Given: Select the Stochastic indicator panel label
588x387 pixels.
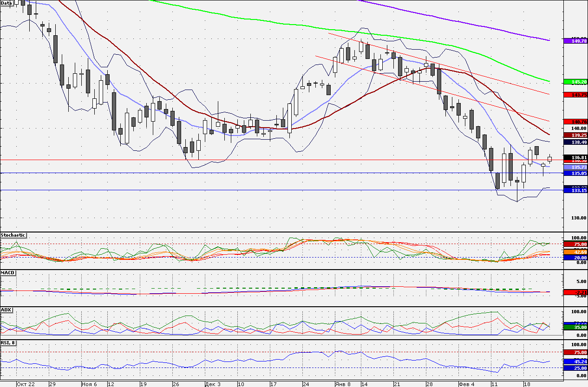Looking at the screenshot, I should click(13, 235).
